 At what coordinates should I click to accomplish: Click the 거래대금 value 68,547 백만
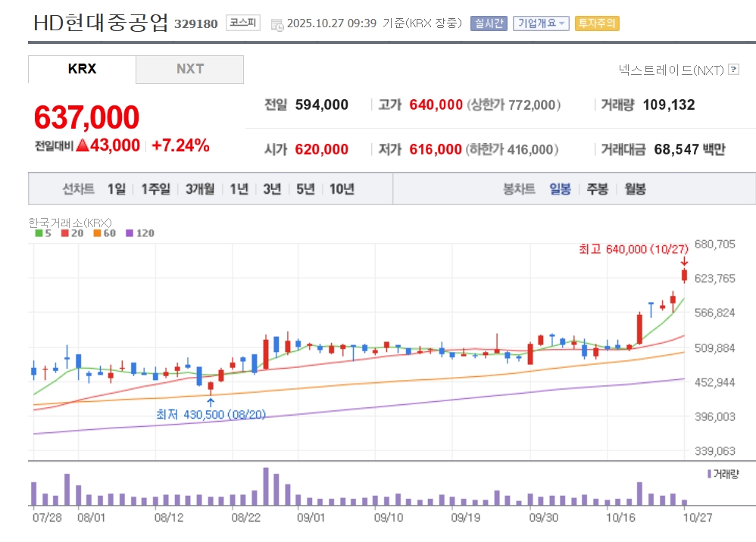click(x=689, y=149)
